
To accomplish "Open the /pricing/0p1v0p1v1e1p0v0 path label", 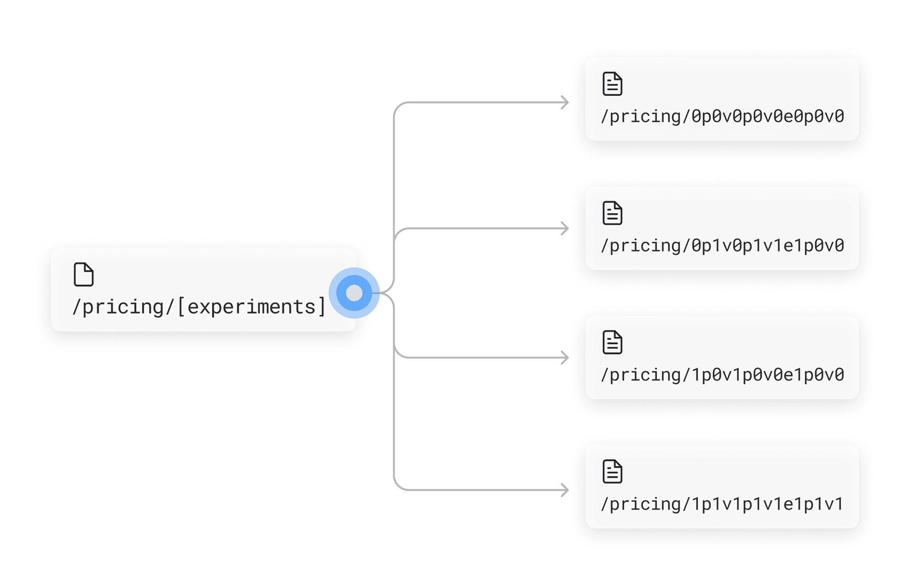I will tap(722, 246).
